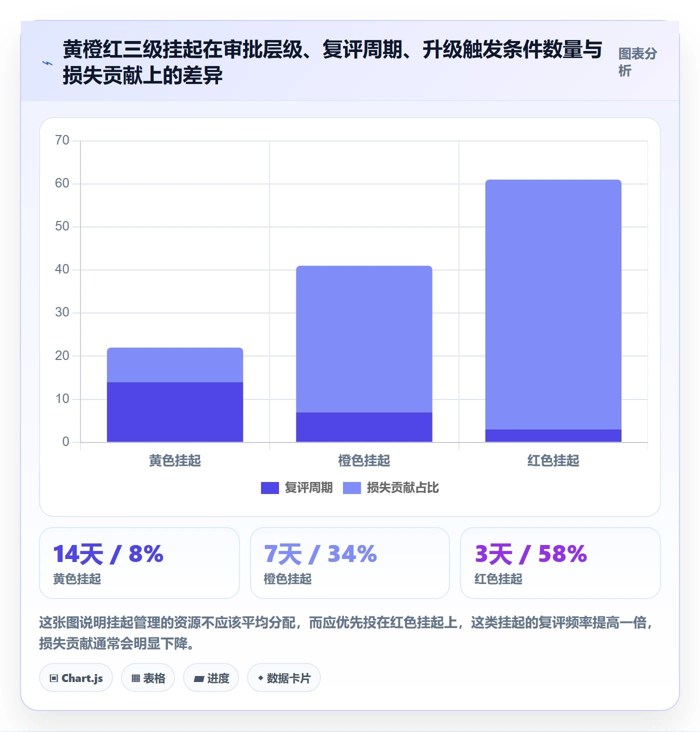Screen dimensions: 700x732
Task: Click the 40 tick on the y-axis
Action: pyautogui.click(x=62, y=269)
